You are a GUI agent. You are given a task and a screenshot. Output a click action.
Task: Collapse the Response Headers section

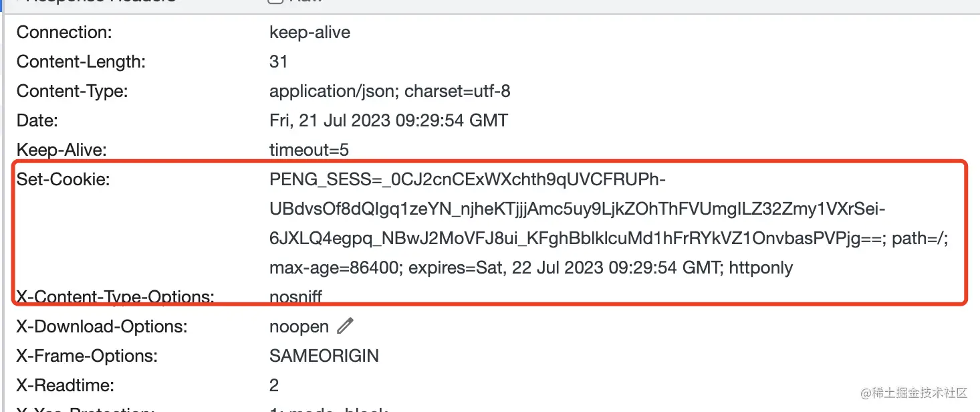pos(100,2)
